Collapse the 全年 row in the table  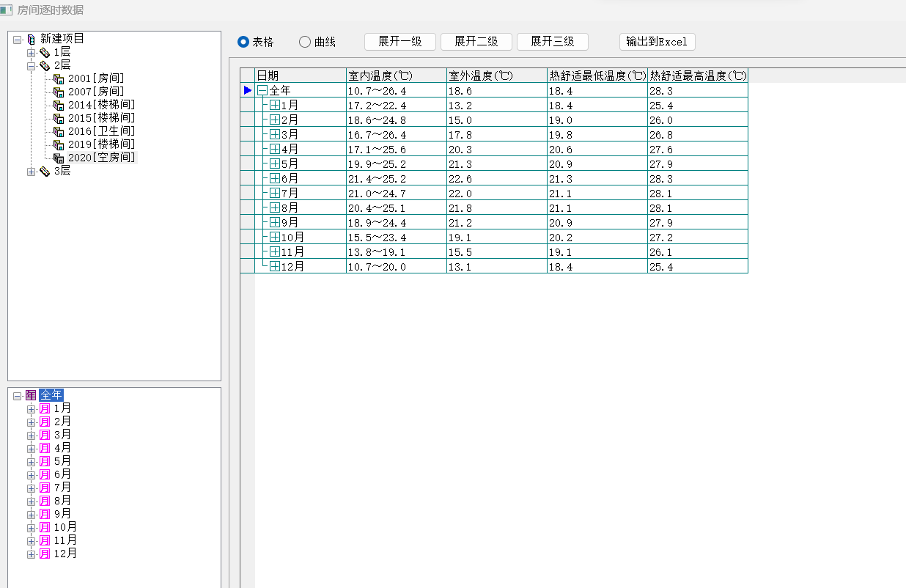262,91
